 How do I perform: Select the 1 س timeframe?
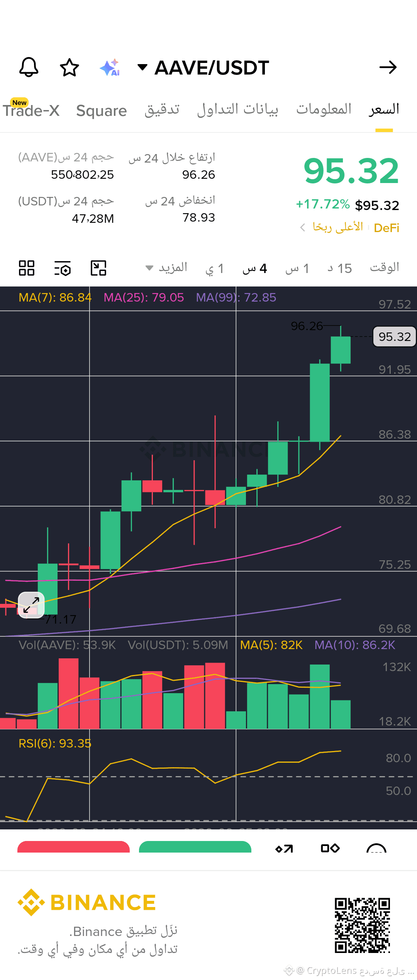297,268
